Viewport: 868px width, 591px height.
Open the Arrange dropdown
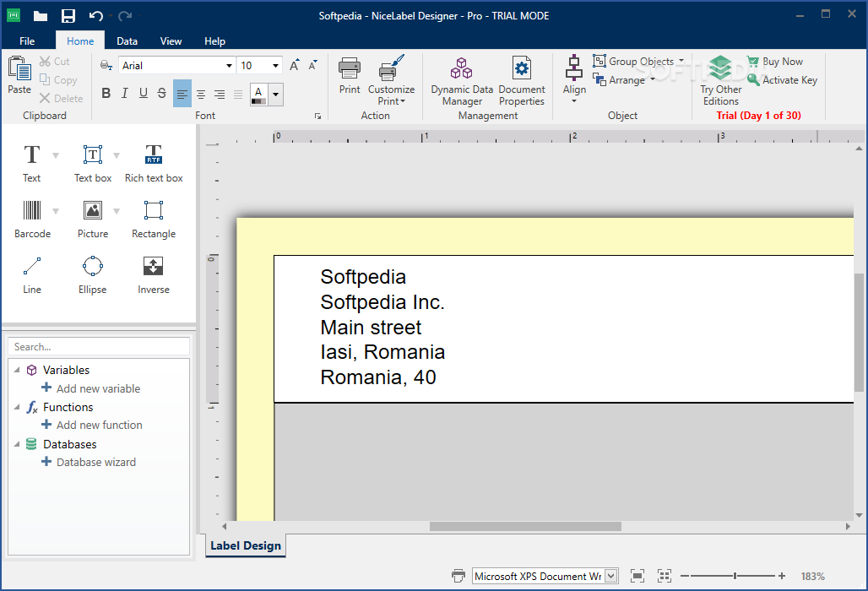tap(653, 79)
